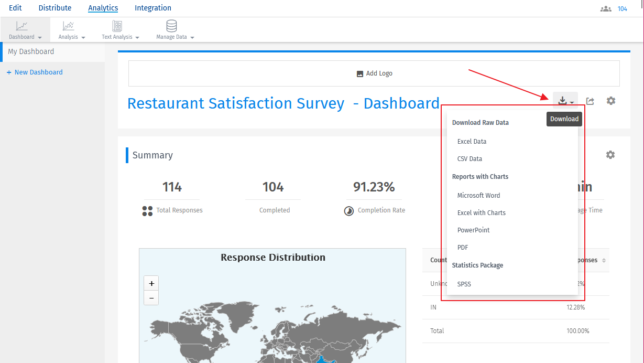Open the Integration tab
Screen dimensions: 644x363
(x=153, y=8)
